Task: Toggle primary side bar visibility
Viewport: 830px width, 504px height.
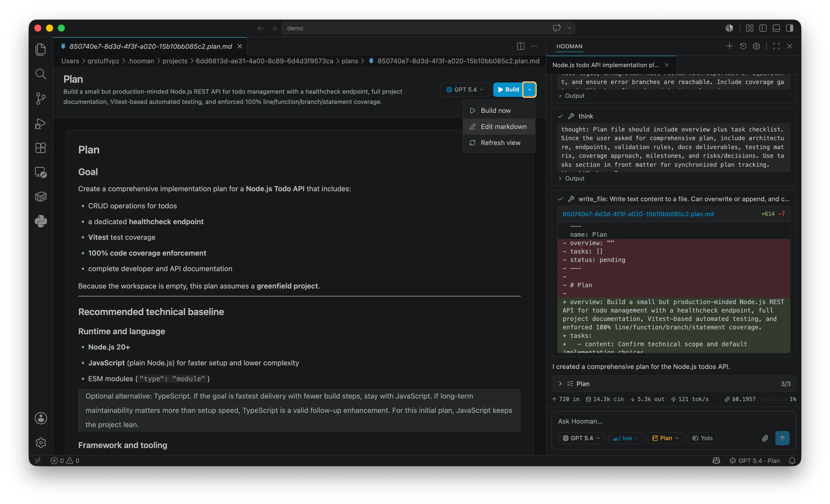Action: [763, 28]
